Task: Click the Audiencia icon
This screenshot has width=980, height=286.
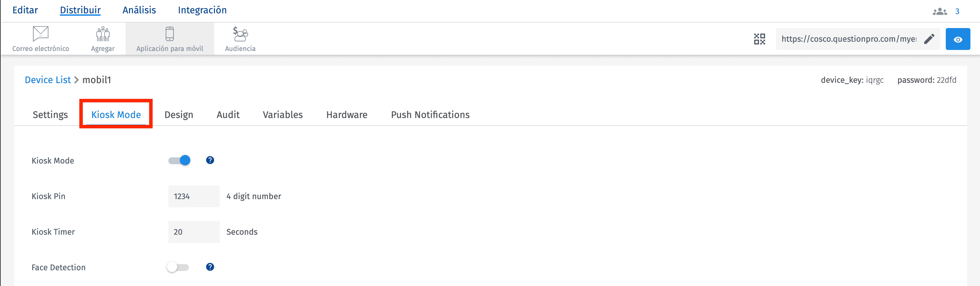Action: pyautogui.click(x=240, y=34)
